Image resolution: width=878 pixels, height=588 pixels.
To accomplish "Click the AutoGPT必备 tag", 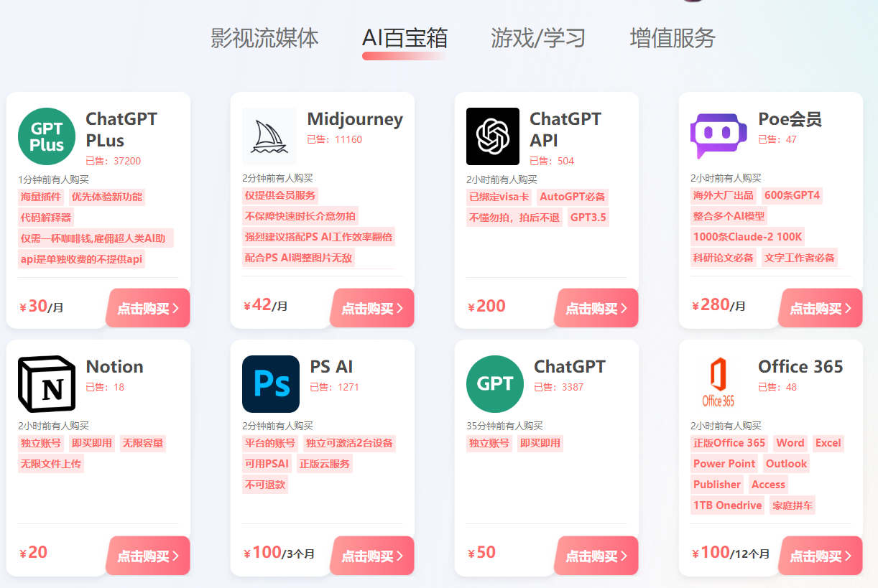I will pyautogui.click(x=573, y=197).
